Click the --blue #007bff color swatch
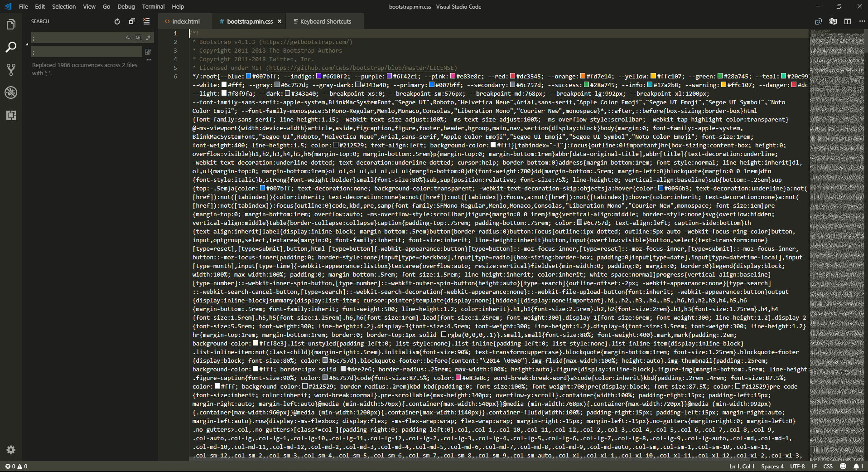 point(248,76)
